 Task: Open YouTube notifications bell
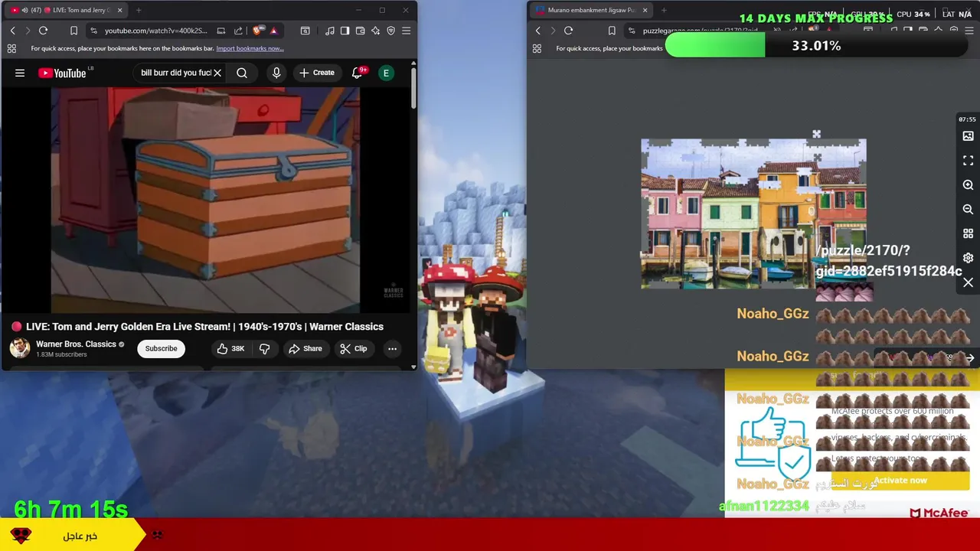[x=357, y=73]
